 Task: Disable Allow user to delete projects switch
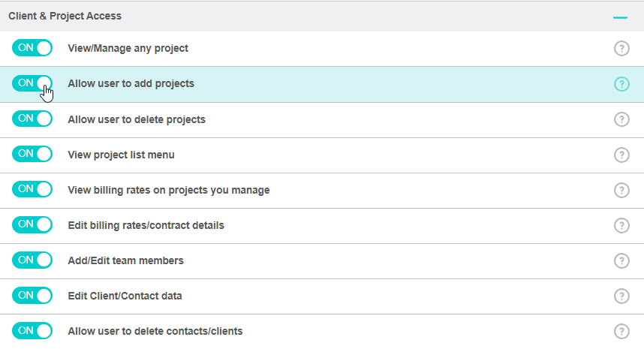pos(32,119)
